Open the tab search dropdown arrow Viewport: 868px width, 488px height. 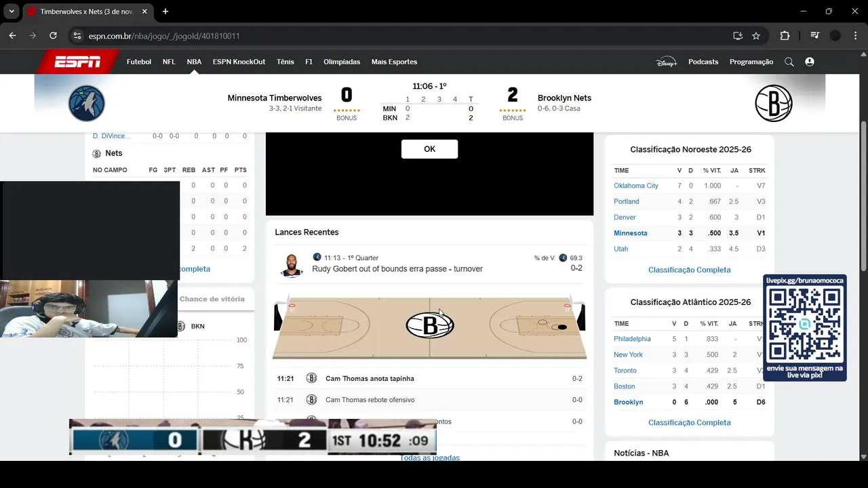12,12
